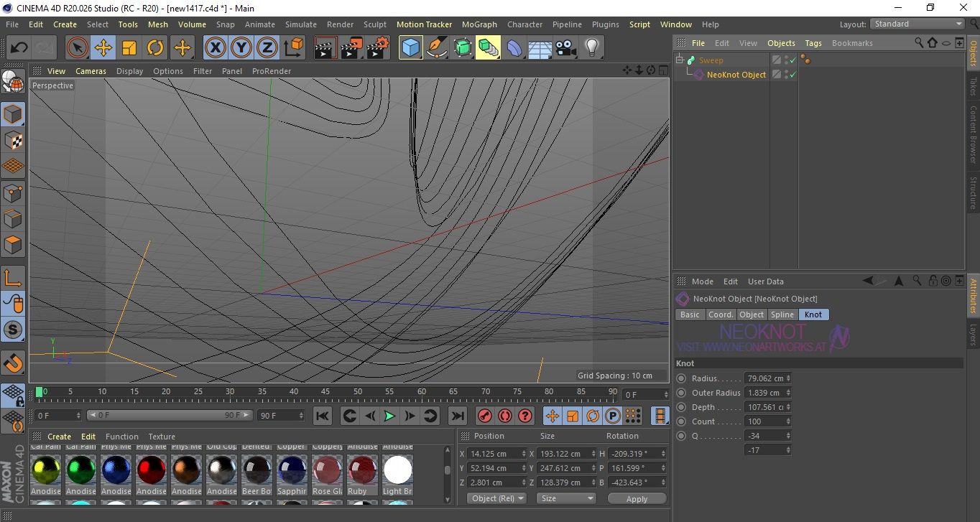Image resolution: width=980 pixels, height=522 pixels.
Task: Click the Undo arrow icon
Action: [19, 48]
